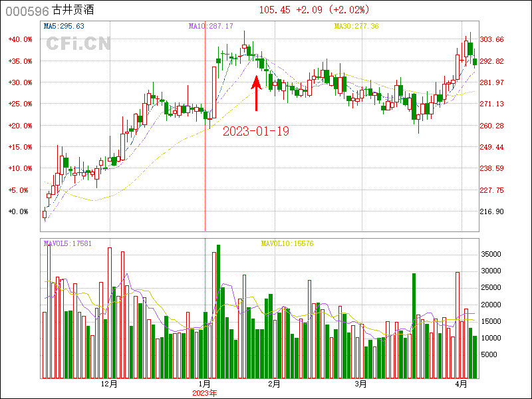Click the 12月 month label
The image size is (532, 399).
pyautogui.click(x=109, y=384)
